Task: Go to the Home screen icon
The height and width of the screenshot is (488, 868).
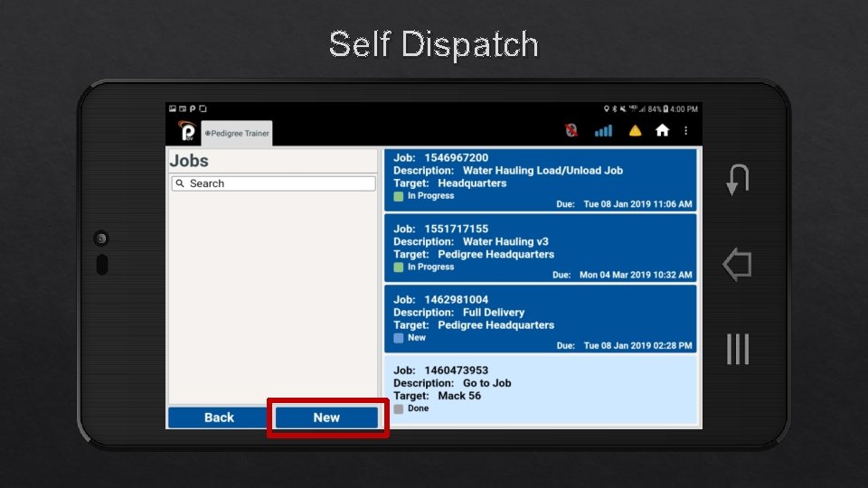Action: 662,130
